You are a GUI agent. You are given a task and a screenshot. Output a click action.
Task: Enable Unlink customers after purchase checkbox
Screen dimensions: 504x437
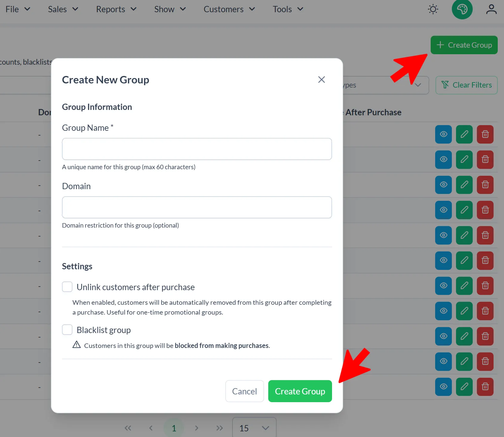tap(67, 287)
